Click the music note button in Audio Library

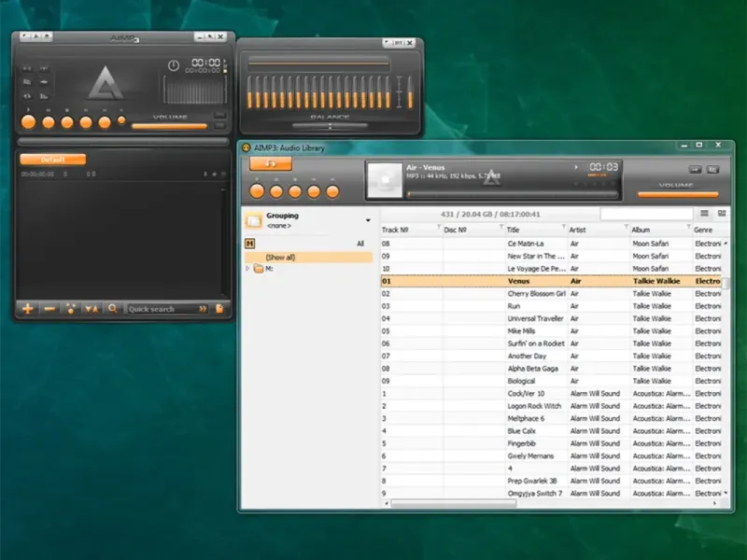[x=270, y=164]
